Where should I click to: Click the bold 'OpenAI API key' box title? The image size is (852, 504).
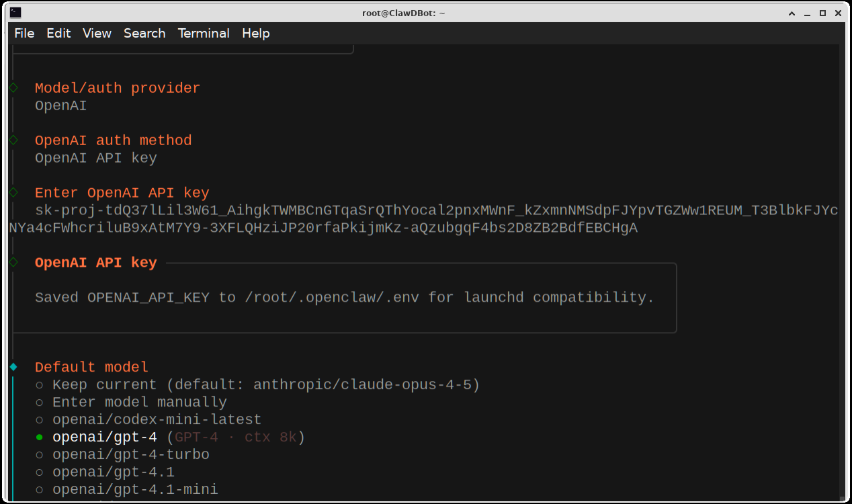tap(96, 263)
